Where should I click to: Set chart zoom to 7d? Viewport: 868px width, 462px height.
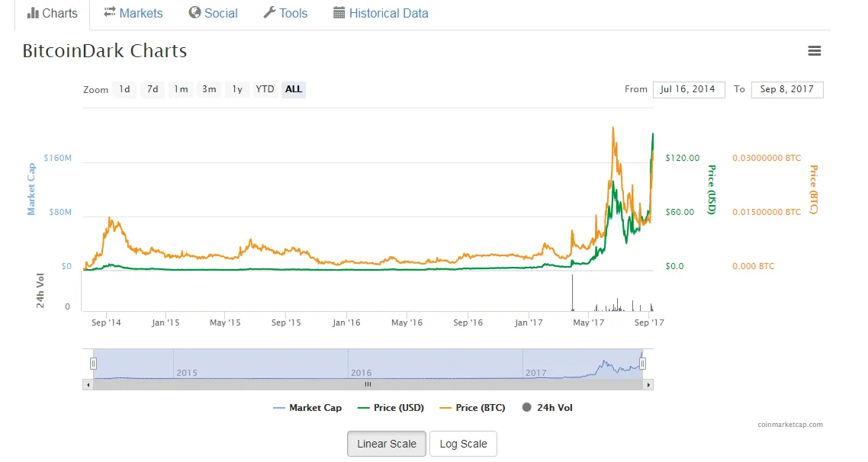[153, 89]
